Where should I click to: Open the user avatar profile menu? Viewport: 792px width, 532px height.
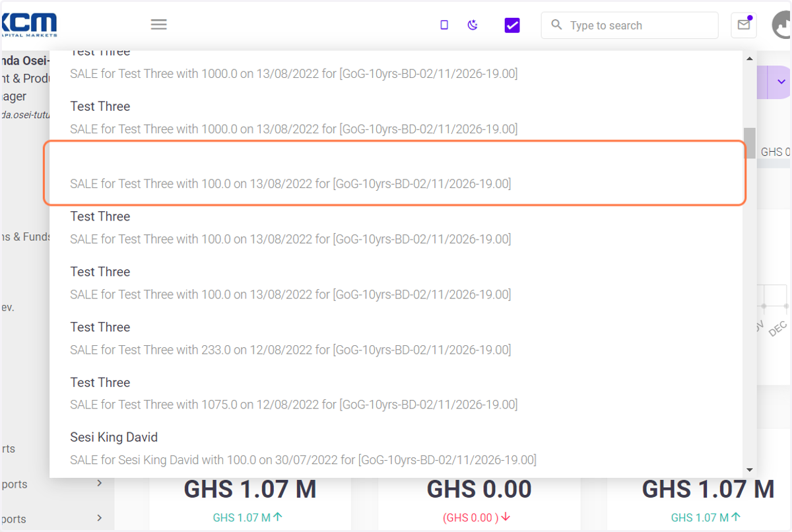782,25
